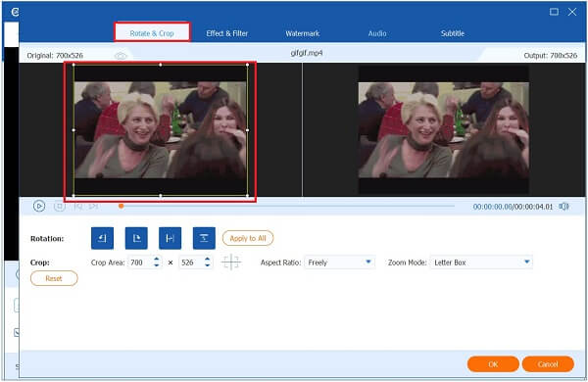The image size is (588, 382).
Task: Toggle the original preview eye icon
Action: (x=121, y=56)
